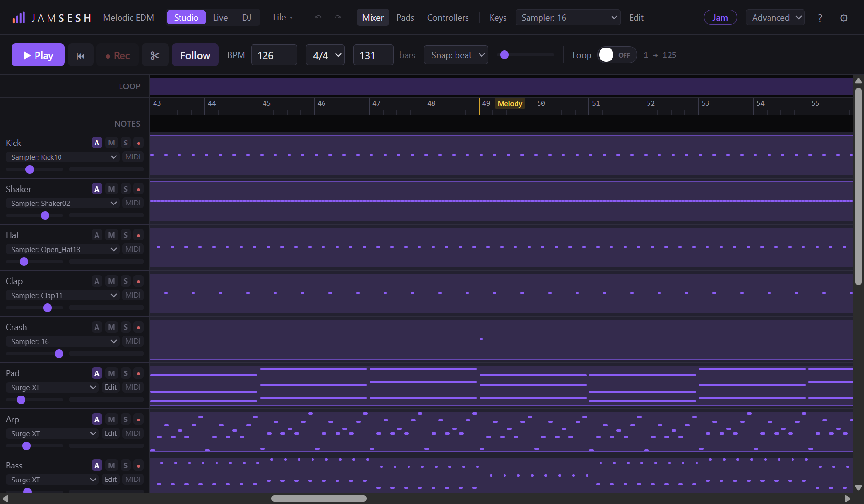Toggle the Follow button
Screen dimensions: 864x504
tap(195, 55)
